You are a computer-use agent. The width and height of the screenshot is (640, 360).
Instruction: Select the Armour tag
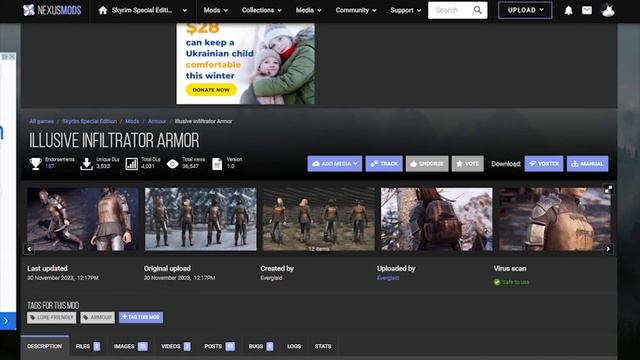click(x=98, y=318)
